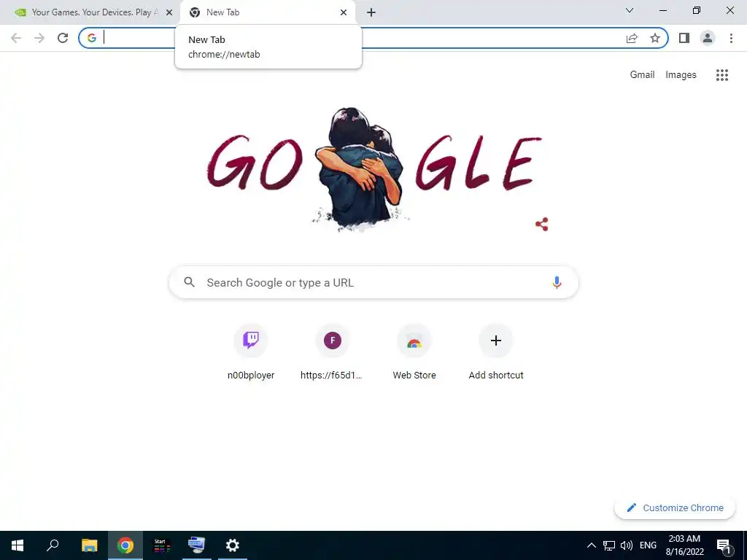Close the New Tab tab
This screenshot has width=747, height=560.
coord(344,12)
